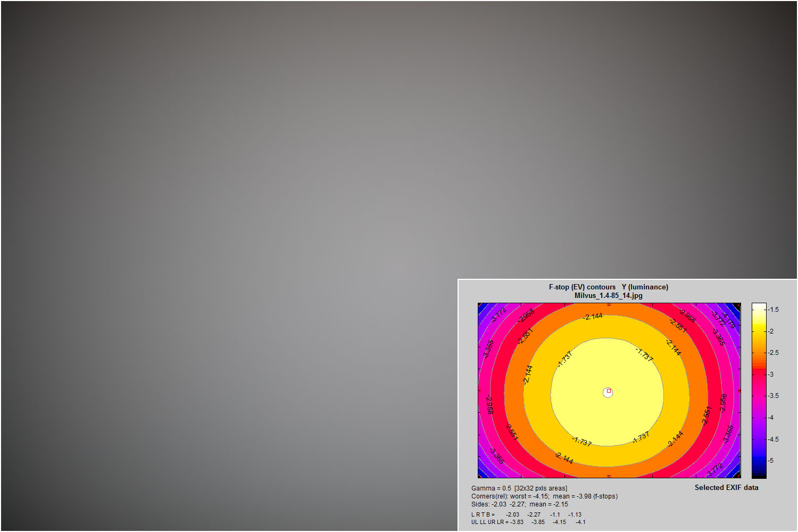Click the upper-left corner marker of the contour plot
This screenshot has width=798, height=532.
(479, 305)
